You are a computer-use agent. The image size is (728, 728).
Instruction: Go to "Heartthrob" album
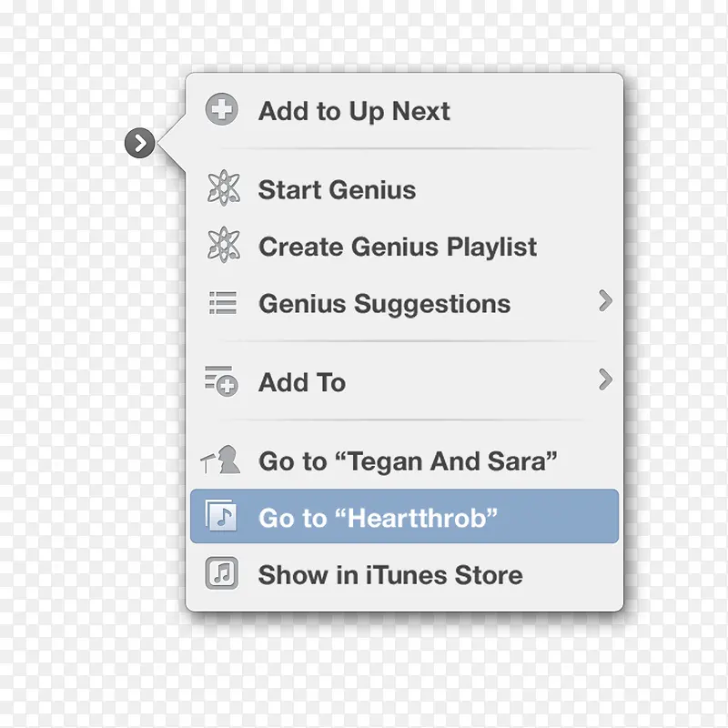378,518
